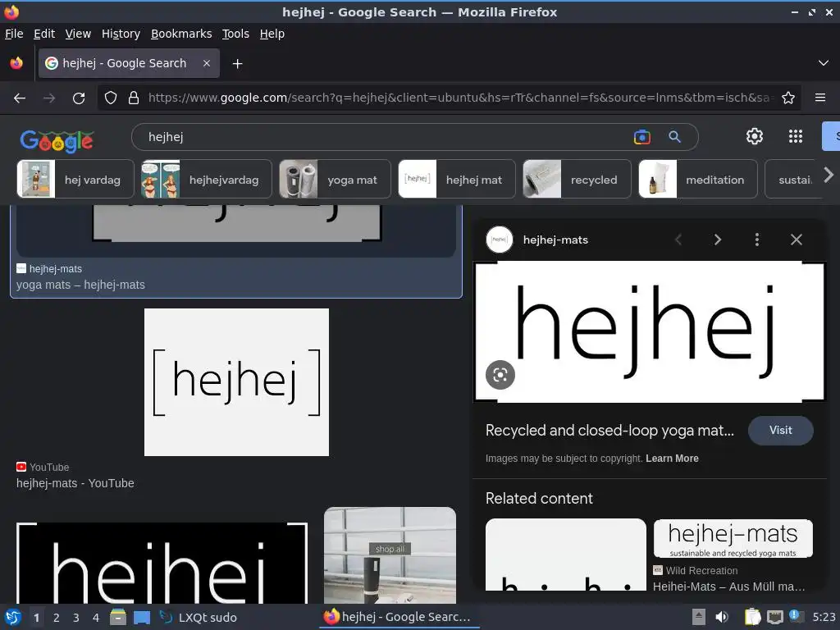Open the clipboard tray icon
840x630 pixels.
pos(752,617)
